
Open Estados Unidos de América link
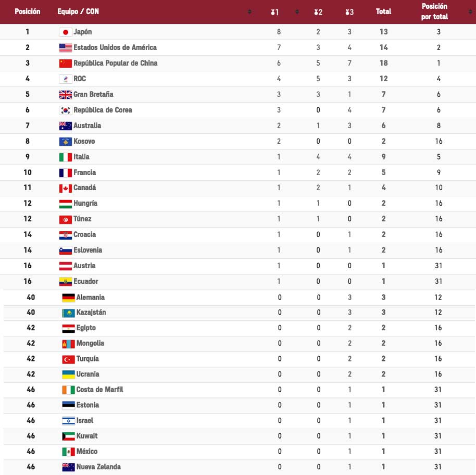(x=115, y=47)
